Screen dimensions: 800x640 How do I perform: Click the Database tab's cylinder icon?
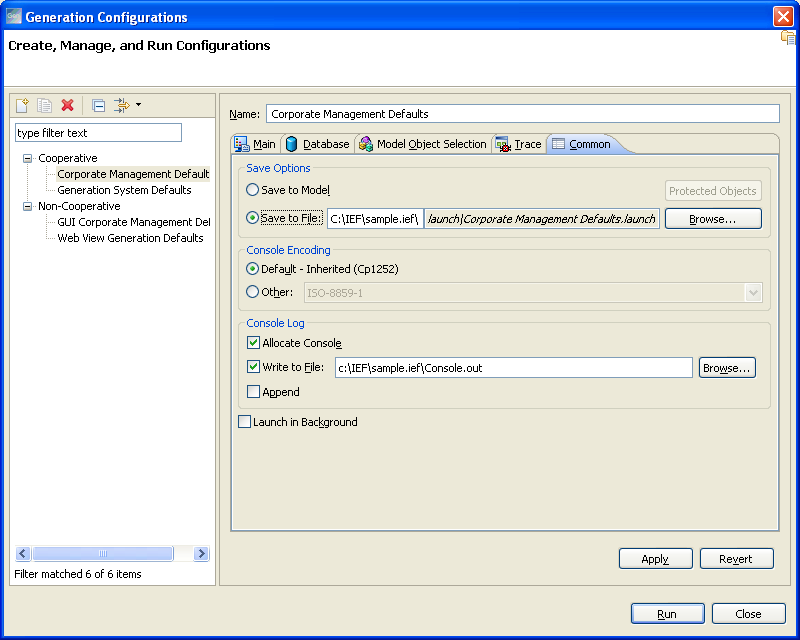coord(291,143)
